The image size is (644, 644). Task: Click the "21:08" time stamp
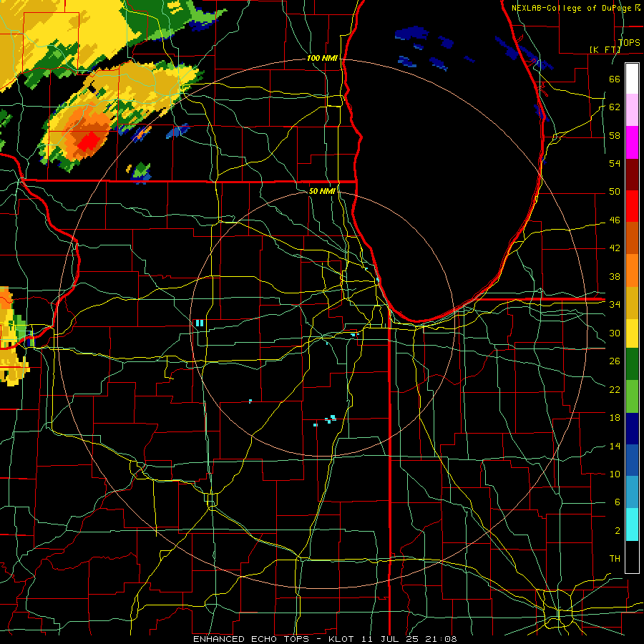coord(441,639)
